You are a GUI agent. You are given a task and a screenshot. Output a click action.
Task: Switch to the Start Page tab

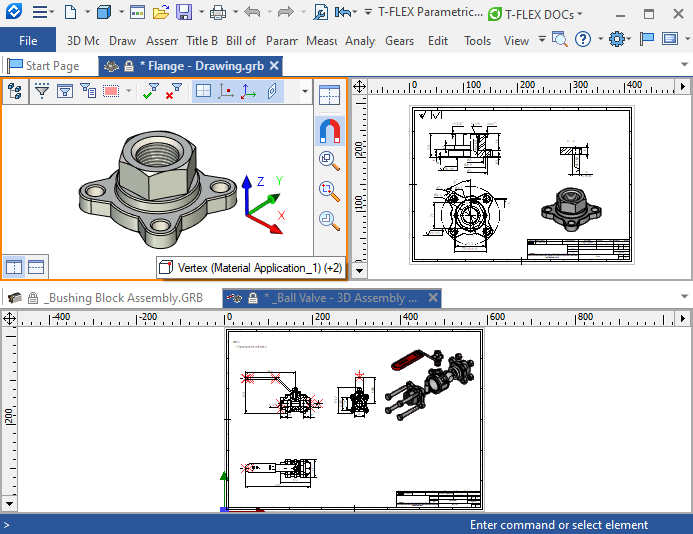(44, 66)
